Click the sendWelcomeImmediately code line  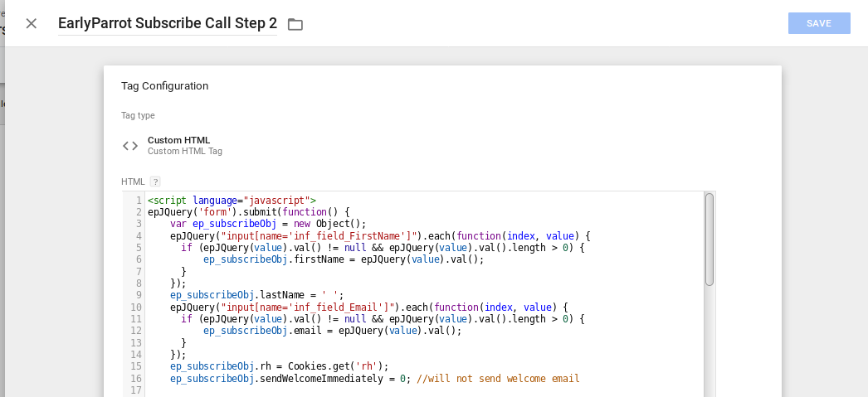point(375,379)
